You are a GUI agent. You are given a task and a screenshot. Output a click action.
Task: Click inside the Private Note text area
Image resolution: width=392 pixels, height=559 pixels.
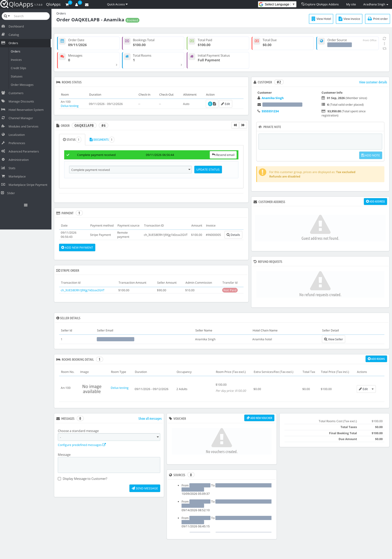320,142
